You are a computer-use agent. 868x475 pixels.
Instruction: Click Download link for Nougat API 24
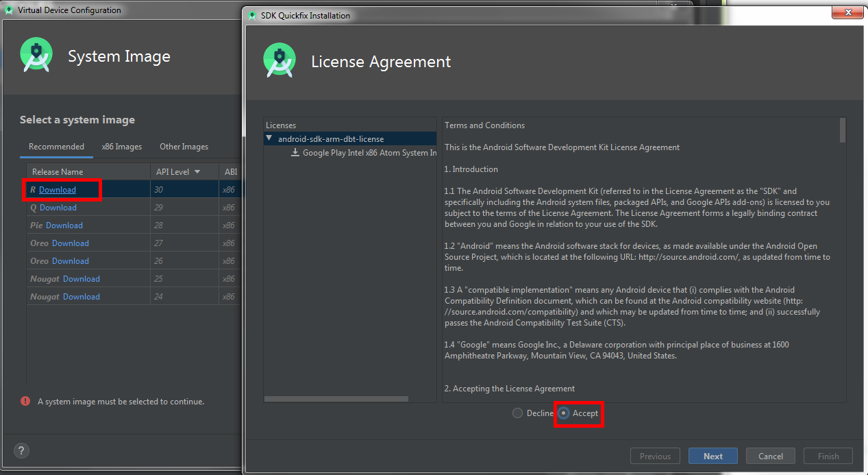pos(82,296)
